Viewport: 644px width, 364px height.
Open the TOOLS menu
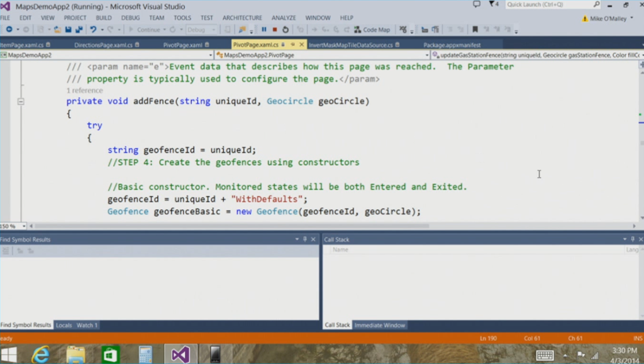182,18
